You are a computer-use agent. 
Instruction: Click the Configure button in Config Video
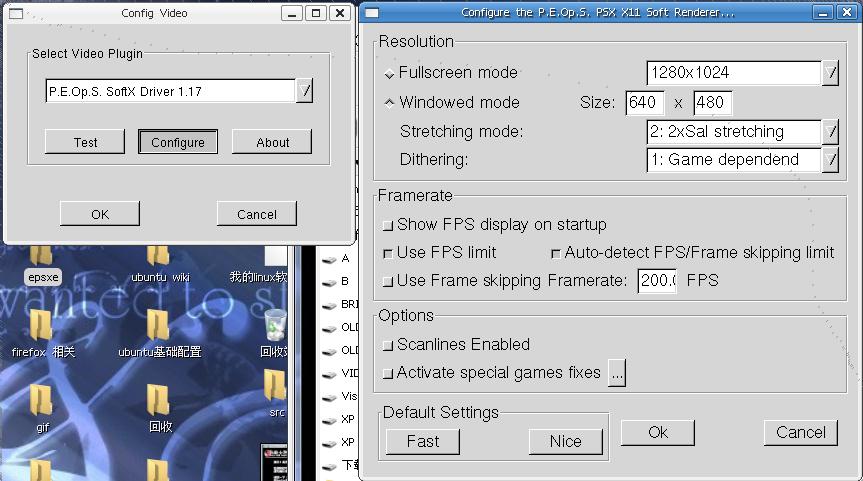(x=178, y=142)
